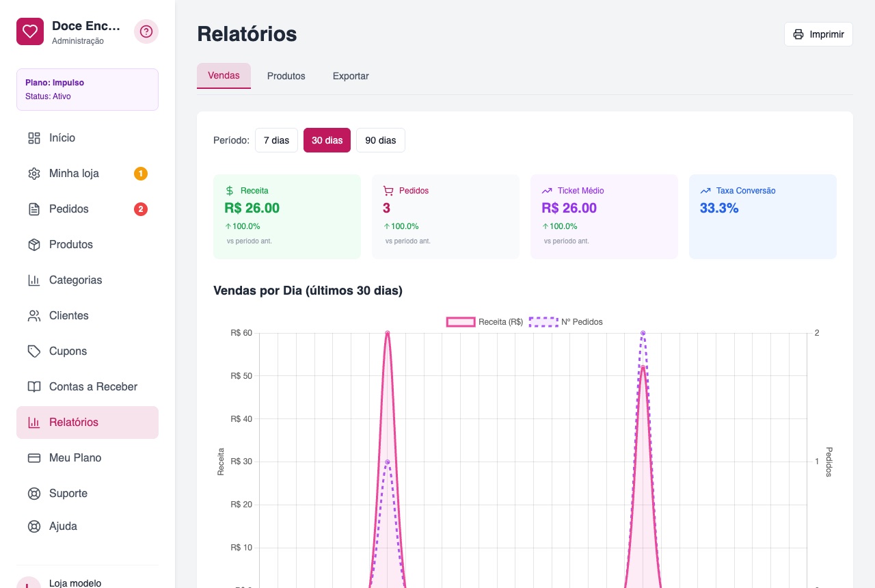Image resolution: width=875 pixels, height=588 pixels.
Task: Click the Produtos box icon
Action: pyautogui.click(x=34, y=245)
